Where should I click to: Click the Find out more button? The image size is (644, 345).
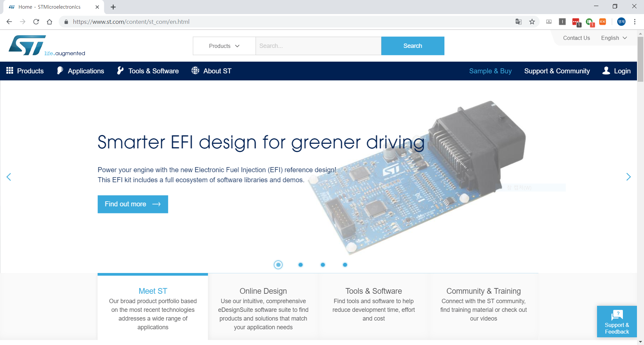[133, 204]
